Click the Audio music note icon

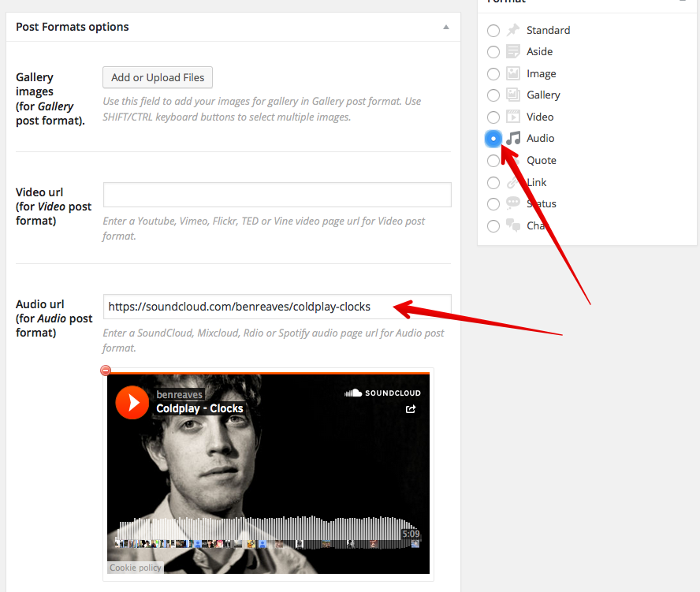514,139
